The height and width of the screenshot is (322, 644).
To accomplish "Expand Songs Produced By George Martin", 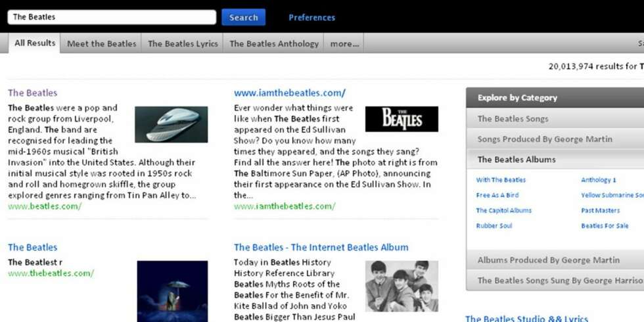I will pyautogui.click(x=555, y=139).
